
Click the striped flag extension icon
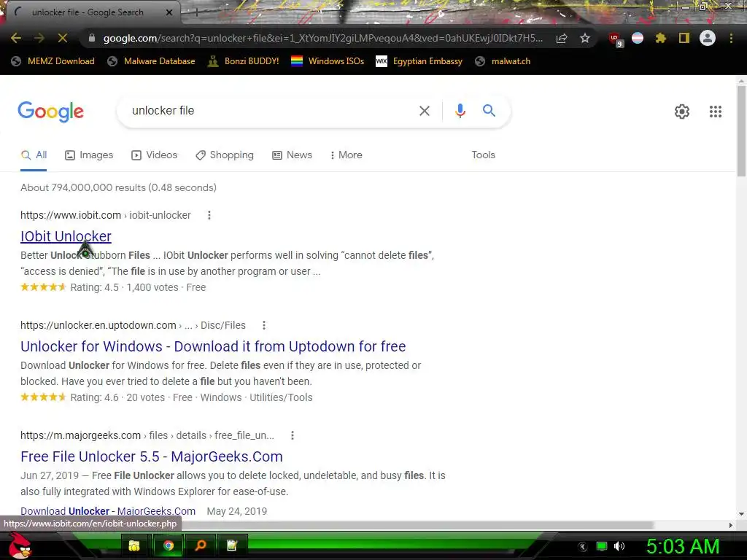[638, 38]
